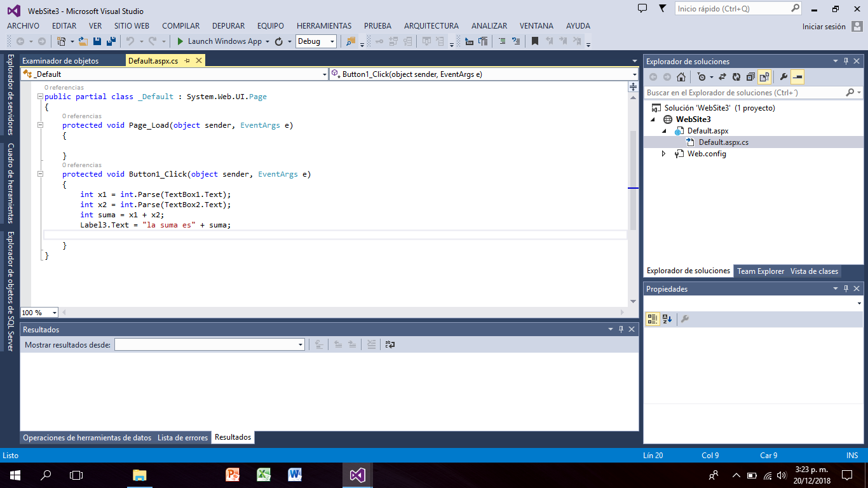
Task: Select Show All Files in Solution Explorer
Action: 763,77
